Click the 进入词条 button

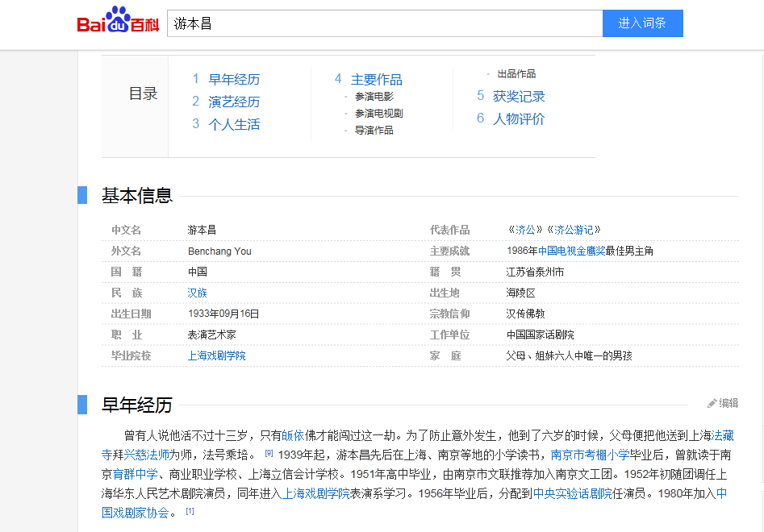tap(642, 23)
